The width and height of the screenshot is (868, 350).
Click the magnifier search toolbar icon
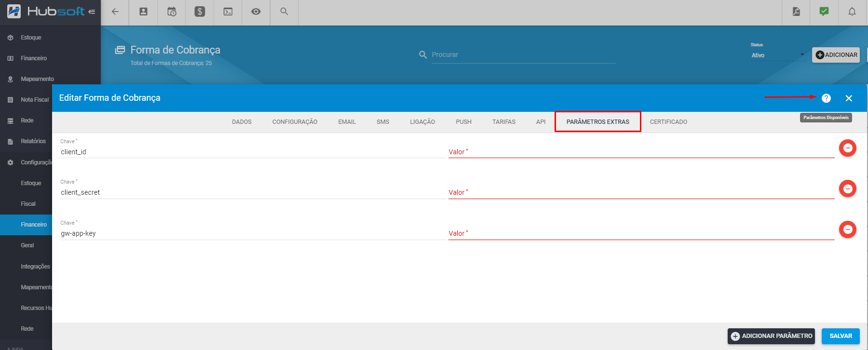click(284, 12)
